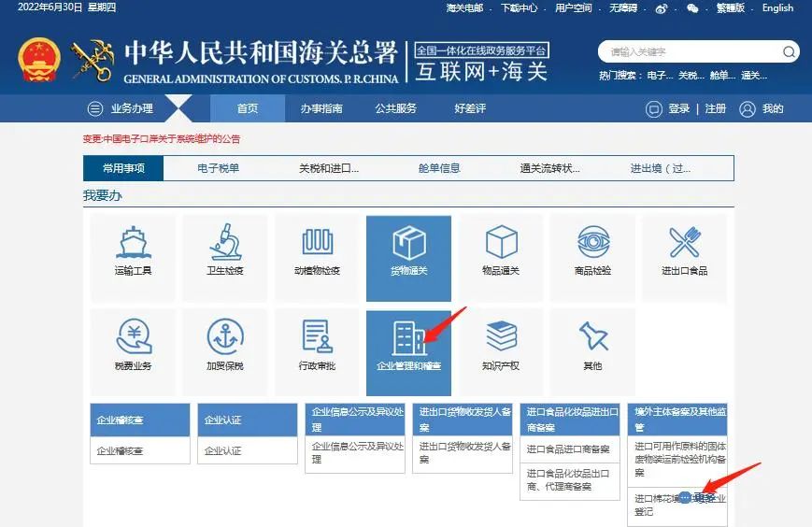Image resolution: width=812 pixels, height=527 pixels.
Task: Open the 登录 login link
Action: pos(679,108)
